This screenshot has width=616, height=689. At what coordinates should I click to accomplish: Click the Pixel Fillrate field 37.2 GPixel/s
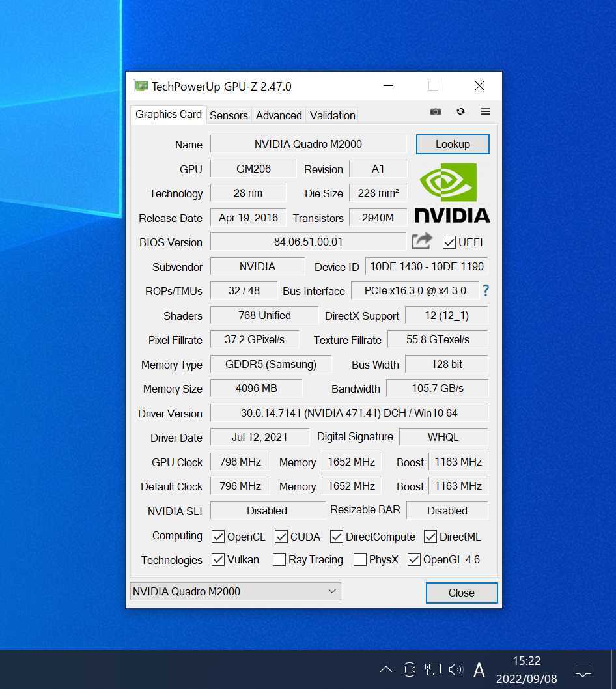click(x=255, y=339)
